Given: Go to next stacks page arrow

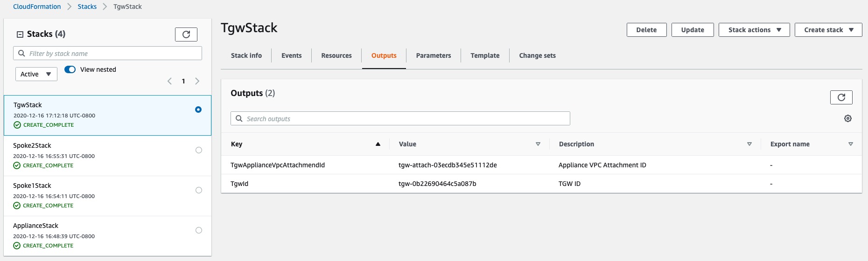Looking at the screenshot, I should click(x=197, y=81).
